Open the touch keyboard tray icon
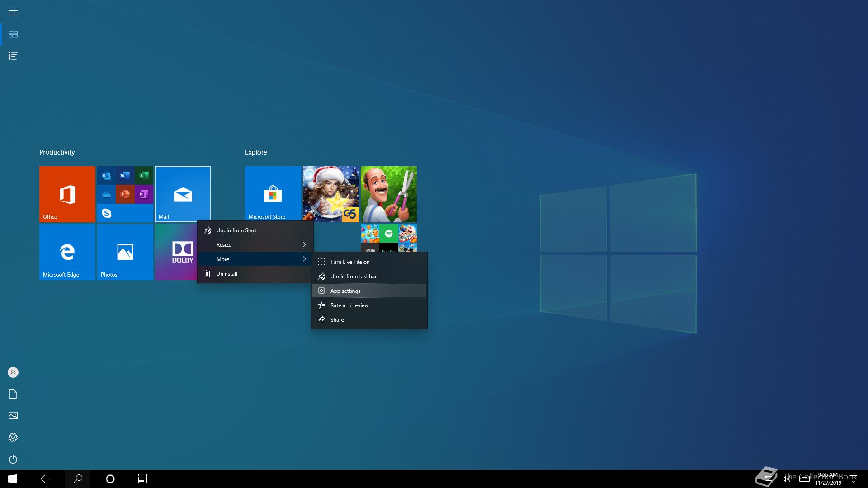This screenshot has height=488, width=868. coord(805,479)
